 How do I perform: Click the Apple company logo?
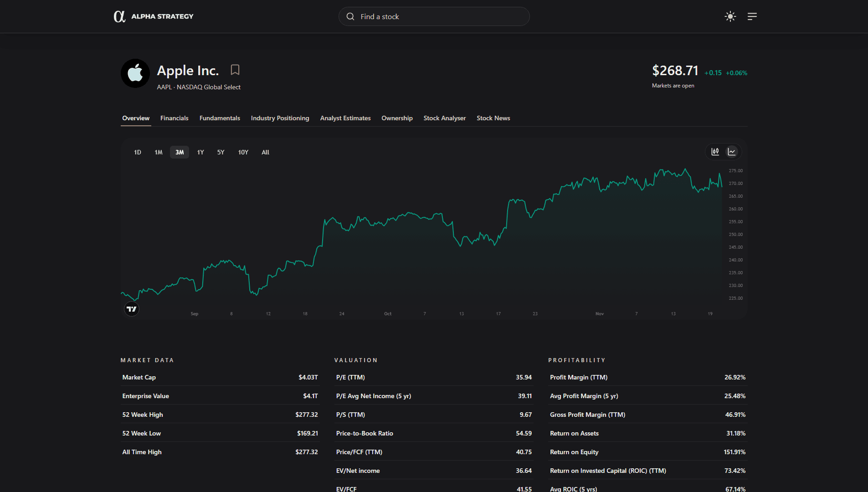click(x=135, y=73)
